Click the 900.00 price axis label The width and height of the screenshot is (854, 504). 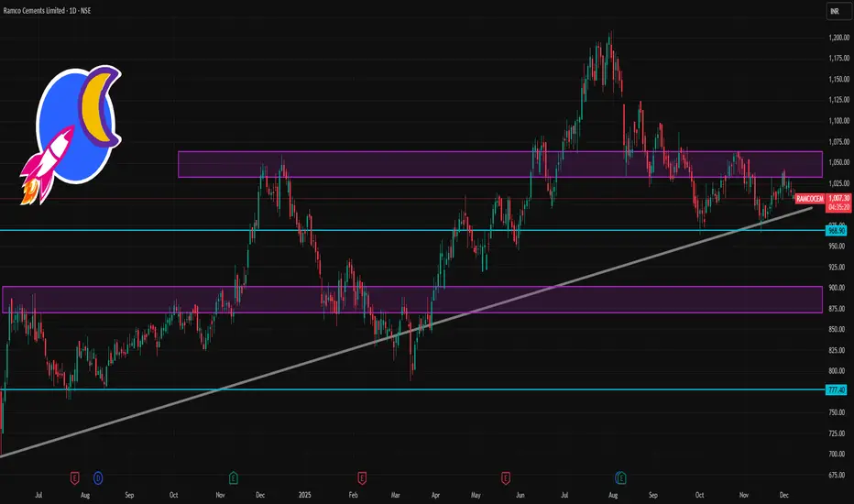[x=837, y=288]
